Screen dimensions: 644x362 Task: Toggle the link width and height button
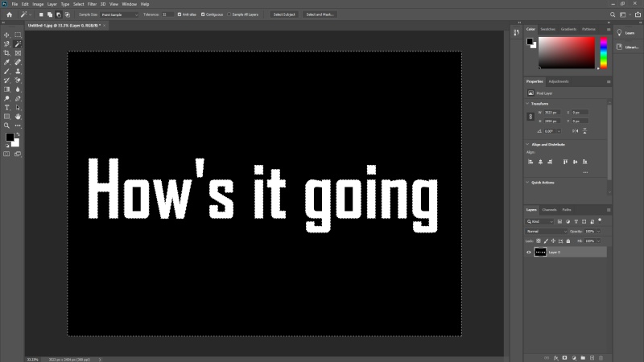point(530,117)
